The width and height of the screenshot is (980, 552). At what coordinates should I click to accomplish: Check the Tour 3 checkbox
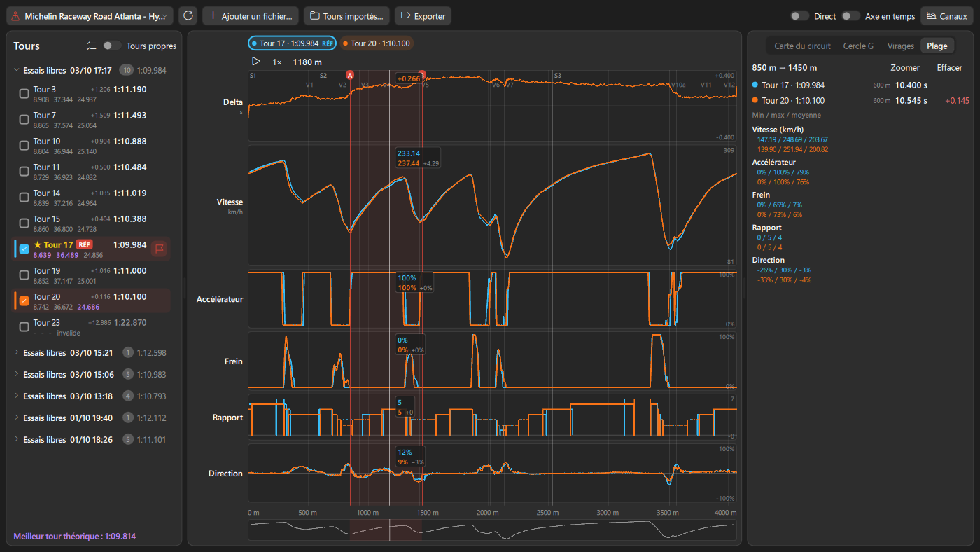point(24,93)
